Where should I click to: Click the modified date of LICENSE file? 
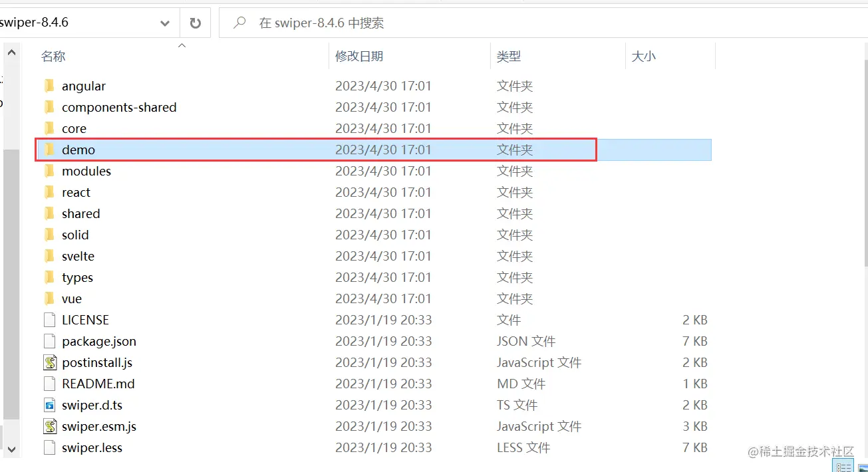pyautogui.click(x=384, y=320)
